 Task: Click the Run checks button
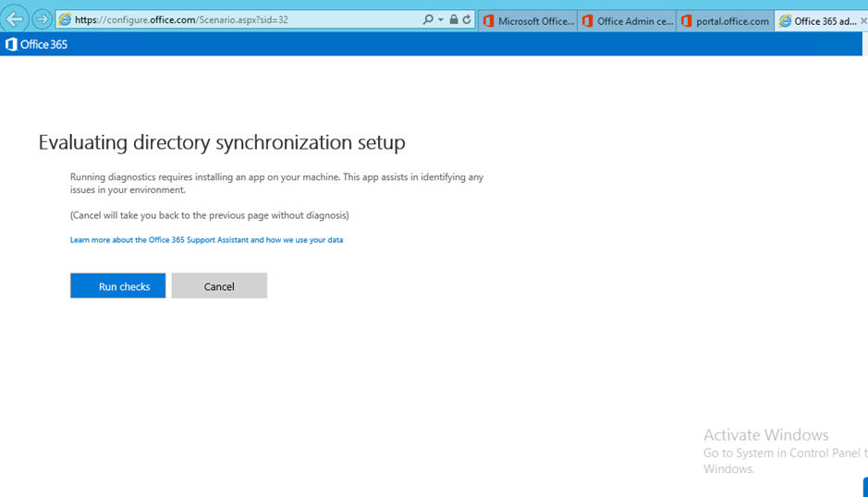[118, 285]
